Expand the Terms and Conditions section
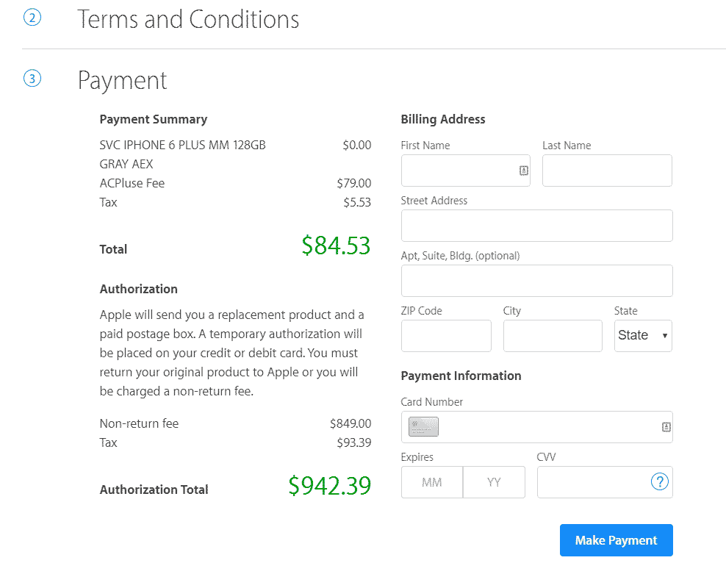Image resolution: width=726 pixels, height=588 pixels. click(x=188, y=19)
